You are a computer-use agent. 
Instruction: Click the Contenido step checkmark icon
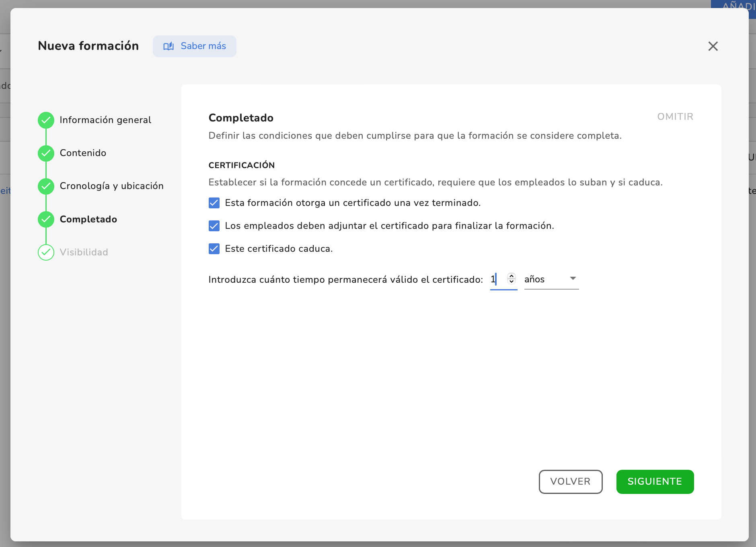pyautogui.click(x=46, y=153)
